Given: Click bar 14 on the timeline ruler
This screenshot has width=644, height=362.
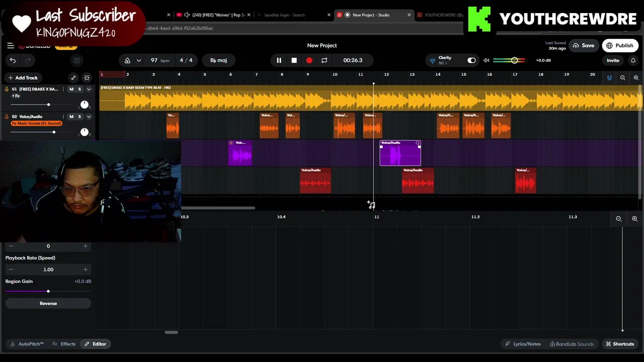Looking at the screenshot, I should (x=438, y=74).
